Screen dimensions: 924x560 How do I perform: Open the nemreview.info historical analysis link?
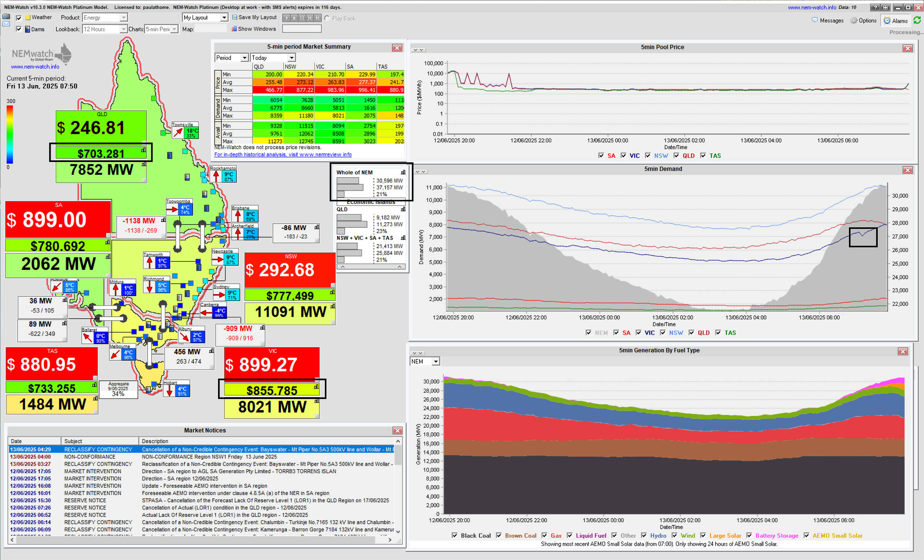coord(283,154)
